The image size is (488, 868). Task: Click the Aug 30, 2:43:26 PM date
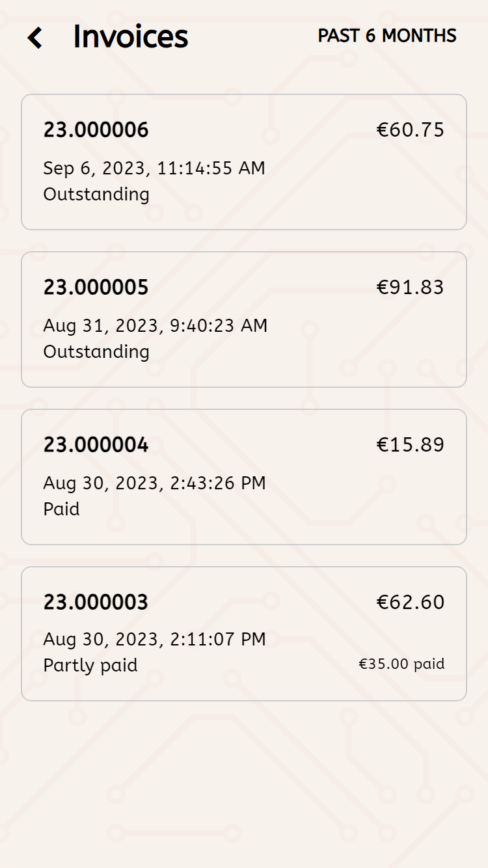point(155,483)
